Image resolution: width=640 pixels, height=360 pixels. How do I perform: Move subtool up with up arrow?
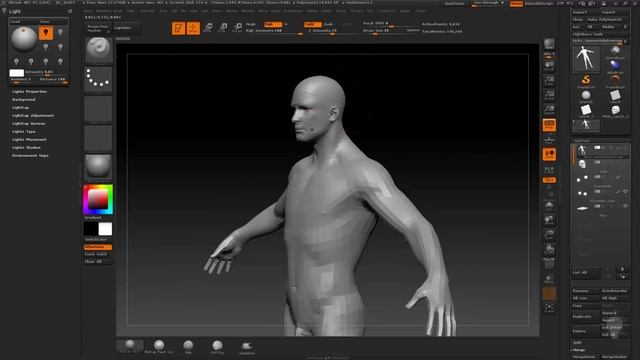pyautogui.click(x=622, y=269)
